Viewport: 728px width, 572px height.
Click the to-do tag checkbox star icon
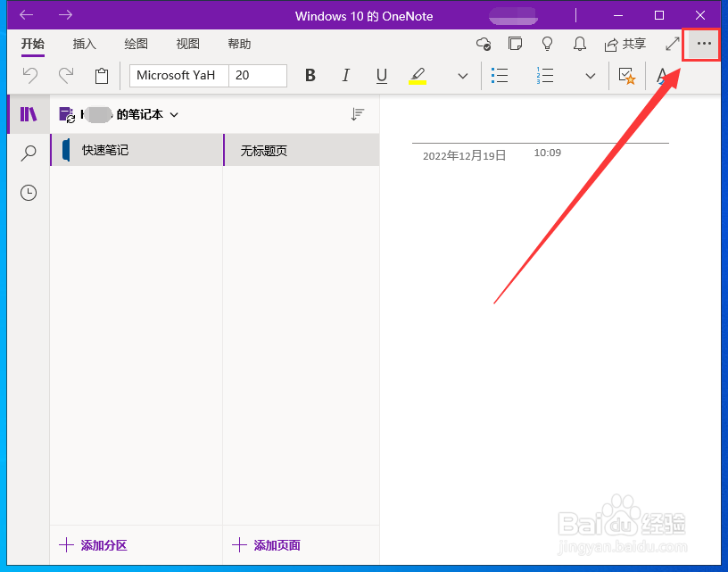point(627,76)
